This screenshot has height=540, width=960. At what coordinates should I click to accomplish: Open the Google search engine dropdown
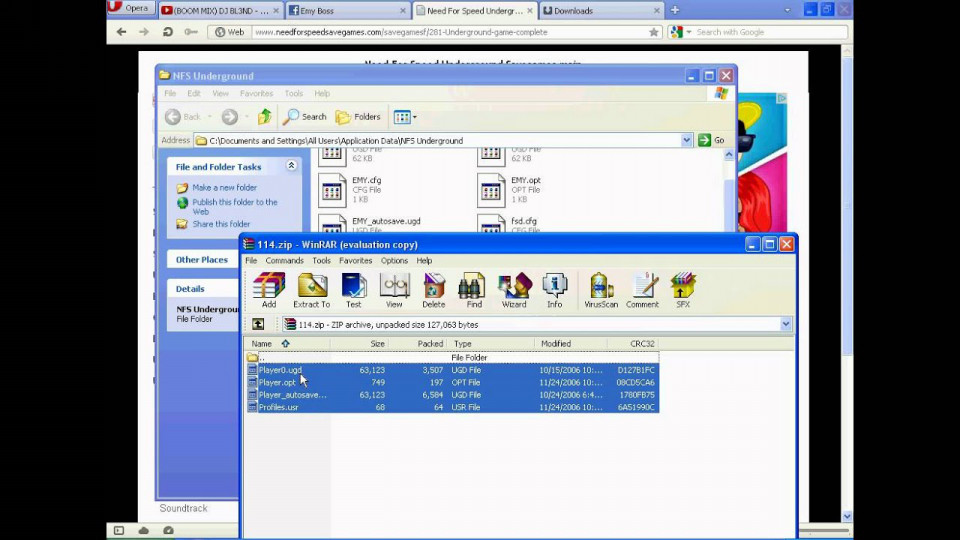point(689,32)
